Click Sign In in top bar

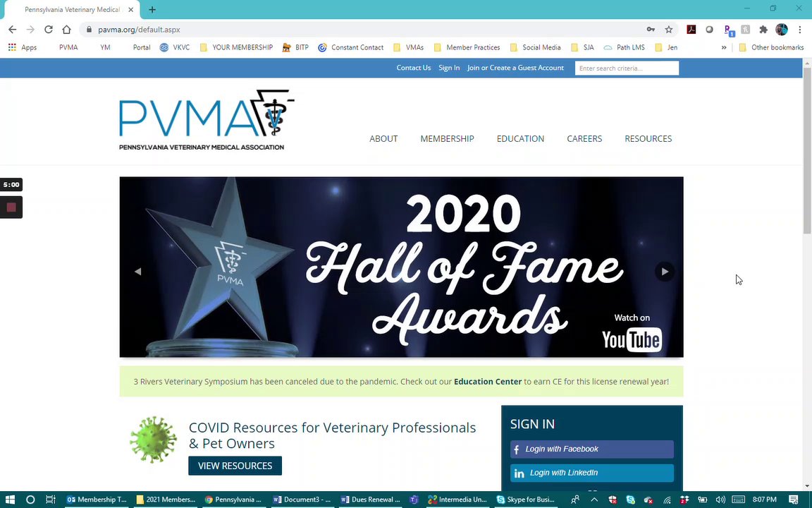pos(449,68)
